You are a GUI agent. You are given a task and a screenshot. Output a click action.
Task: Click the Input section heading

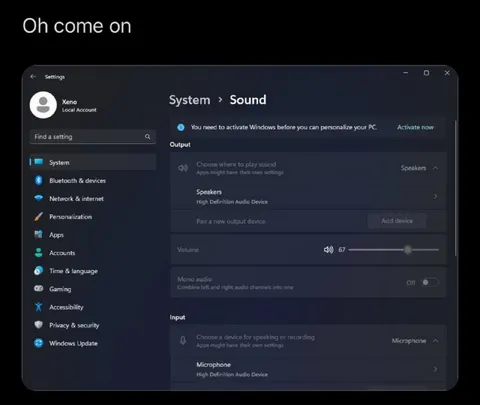177,317
